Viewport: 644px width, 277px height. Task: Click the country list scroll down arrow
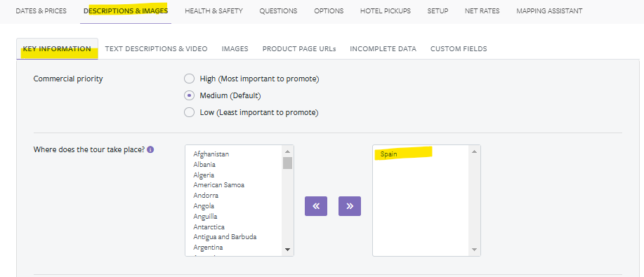287,250
